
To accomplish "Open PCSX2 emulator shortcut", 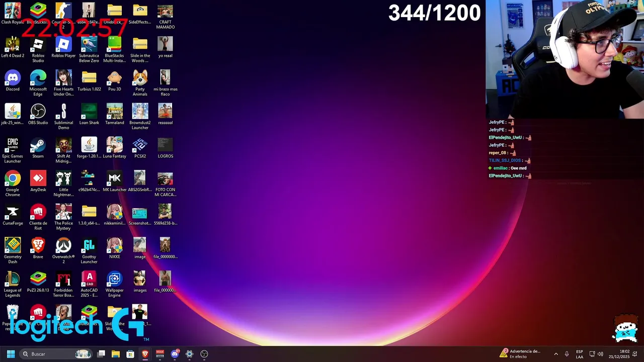I will [x=140, y=148].
